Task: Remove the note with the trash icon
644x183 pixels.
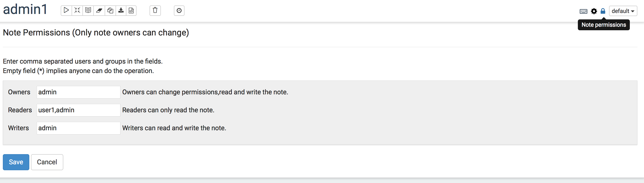Action: pyautogui.click(x=155, y=10)
